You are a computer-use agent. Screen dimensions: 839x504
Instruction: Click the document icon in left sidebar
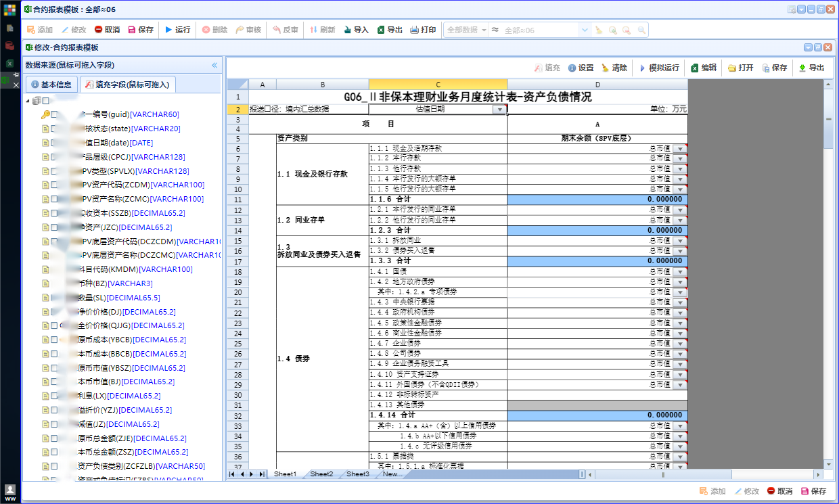[9, 28]
